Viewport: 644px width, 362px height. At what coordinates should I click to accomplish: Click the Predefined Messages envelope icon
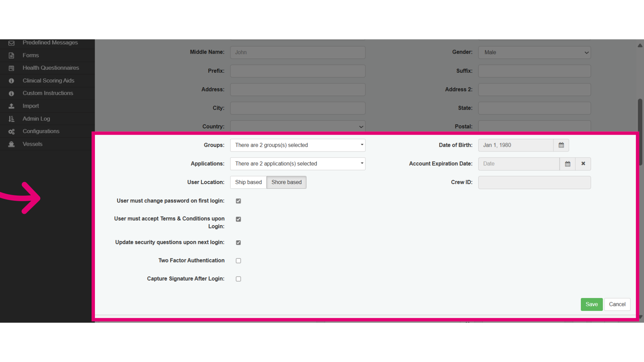pos(11,43)
